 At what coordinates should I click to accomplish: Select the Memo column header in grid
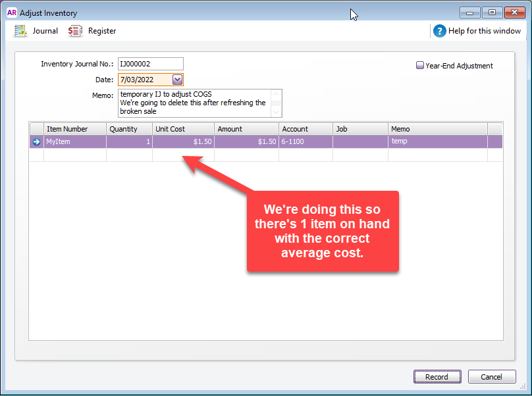coord(438,129)
